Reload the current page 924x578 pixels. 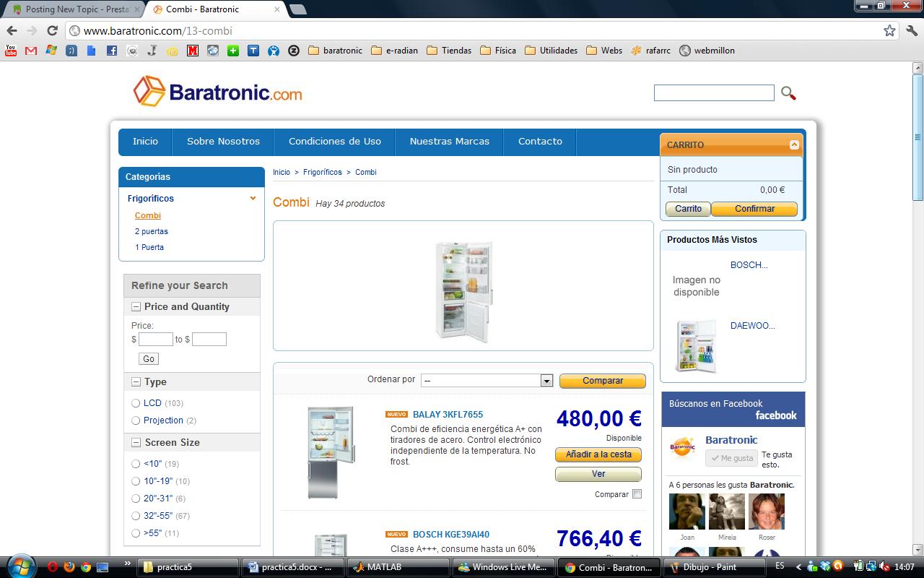pos(52,30)
